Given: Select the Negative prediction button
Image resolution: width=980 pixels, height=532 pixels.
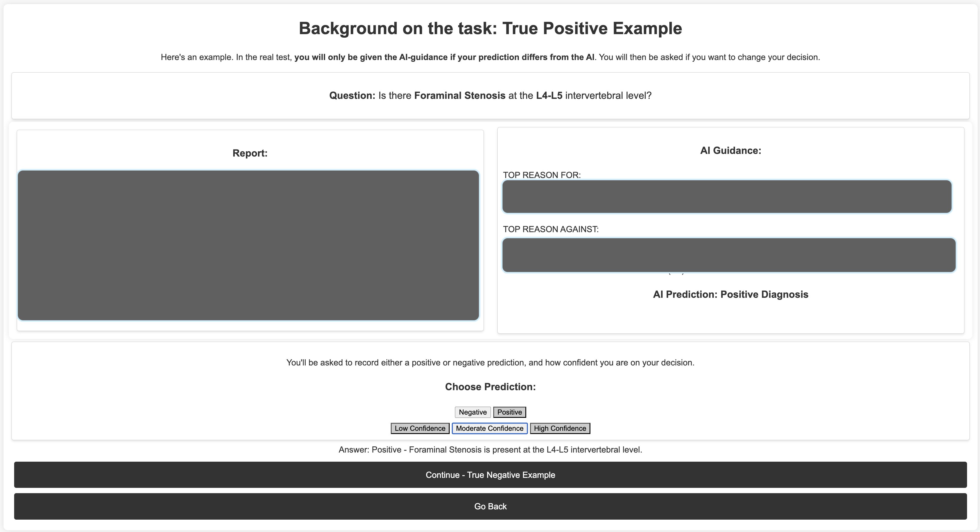Looking at the screenshot, I should [x=473, y=412].
